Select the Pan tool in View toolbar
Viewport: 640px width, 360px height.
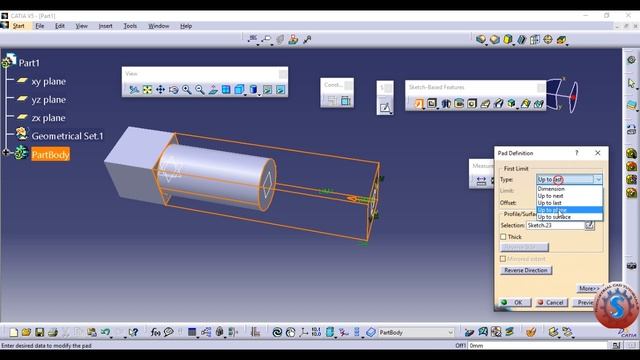tap(160, 89)
